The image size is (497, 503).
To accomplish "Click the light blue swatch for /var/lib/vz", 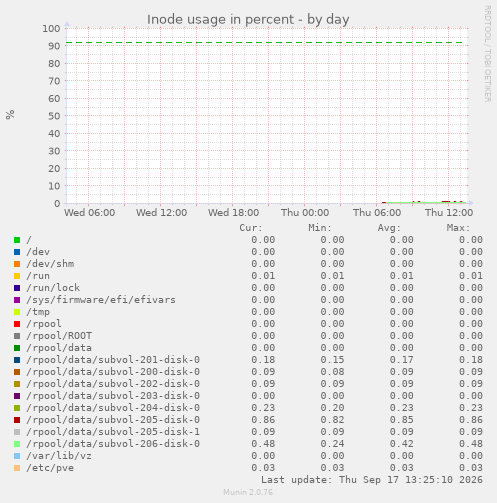I will (x=17, y=456).
